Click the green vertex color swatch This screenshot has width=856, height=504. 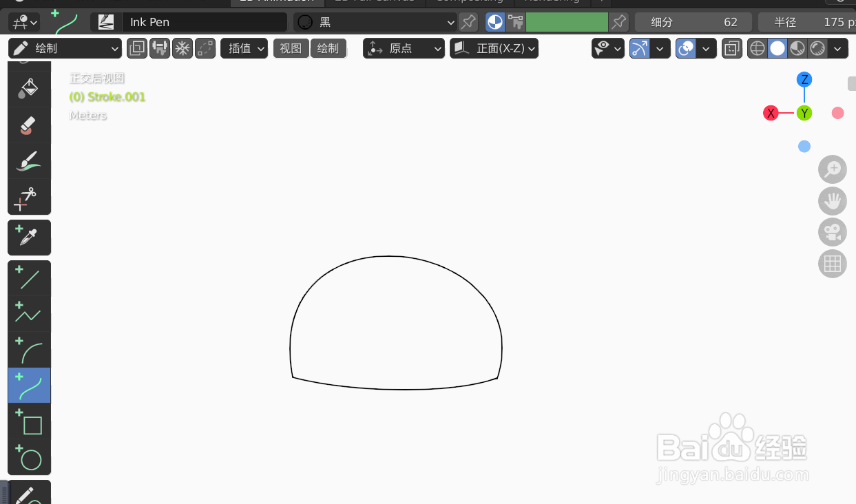[x=567, y=22]
